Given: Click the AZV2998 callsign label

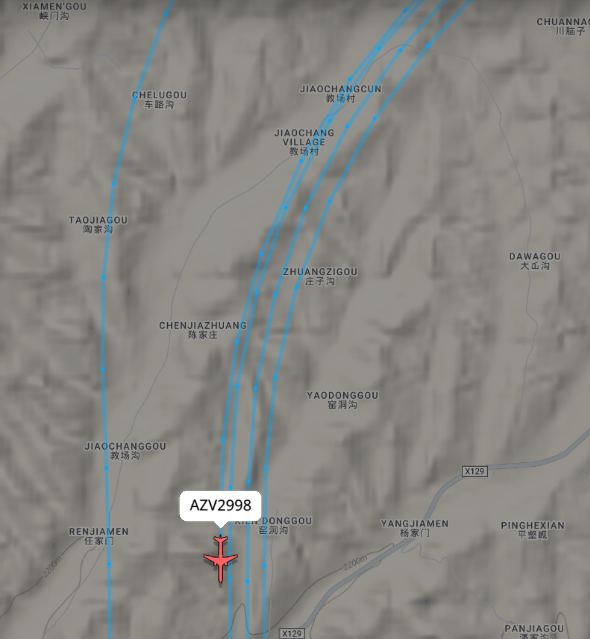Looking at the screenshot, I should click(x=220, y=506).
